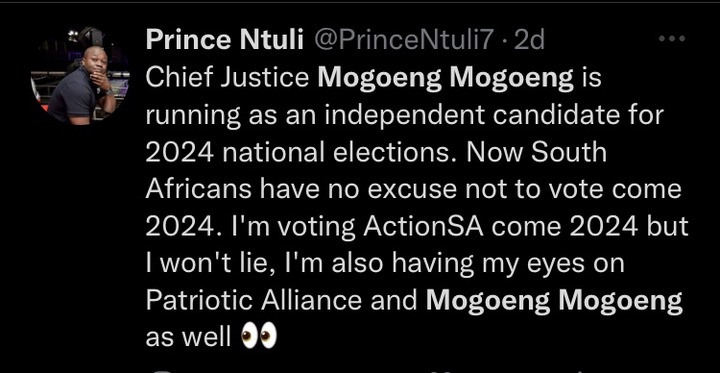Click the word ActionSA in the tweet
720x373 pixels.
423,226
